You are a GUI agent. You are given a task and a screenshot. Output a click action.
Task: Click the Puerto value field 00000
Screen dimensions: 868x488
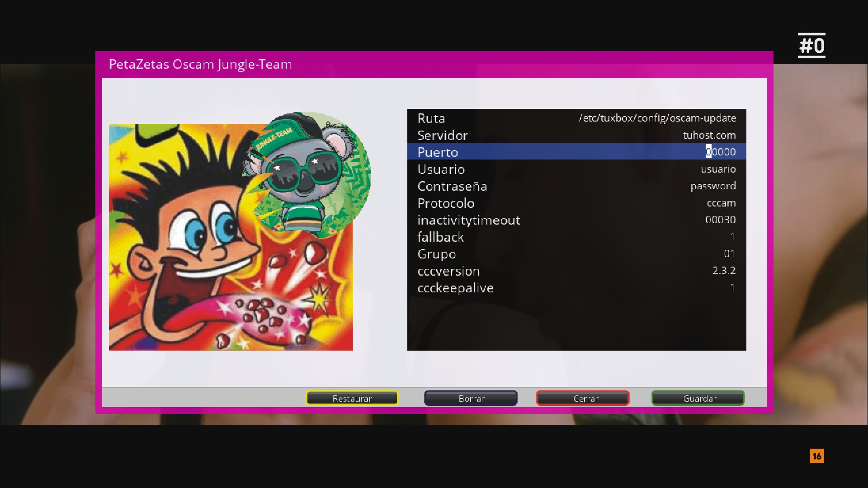coord(720,152)
